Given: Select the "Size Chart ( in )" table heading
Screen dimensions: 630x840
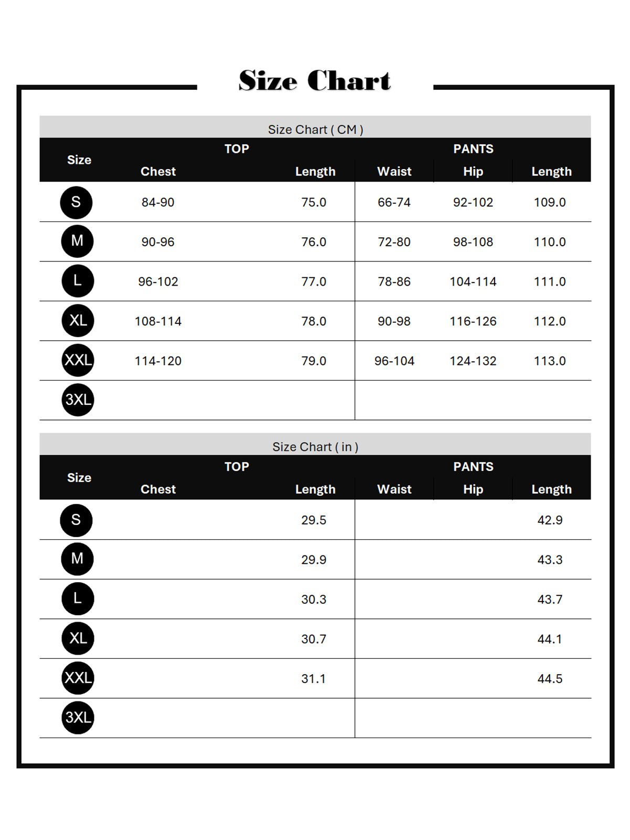Looking at the screenshot, I should [316, 447].
